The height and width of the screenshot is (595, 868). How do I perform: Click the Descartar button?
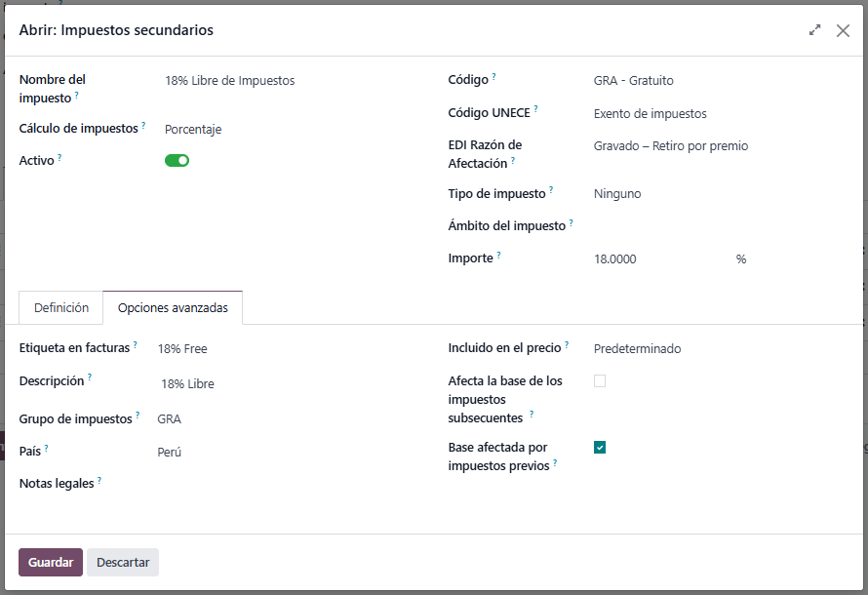point(123,563)
